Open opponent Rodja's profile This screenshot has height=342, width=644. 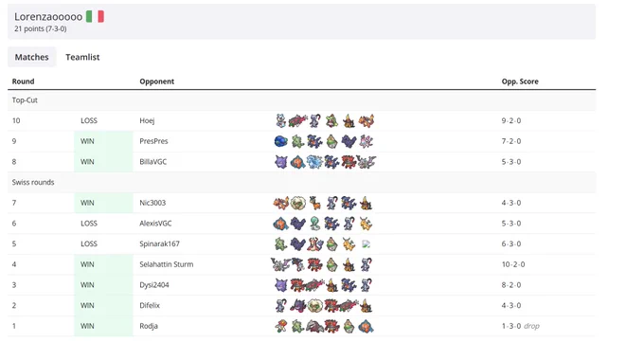(149, 326)
